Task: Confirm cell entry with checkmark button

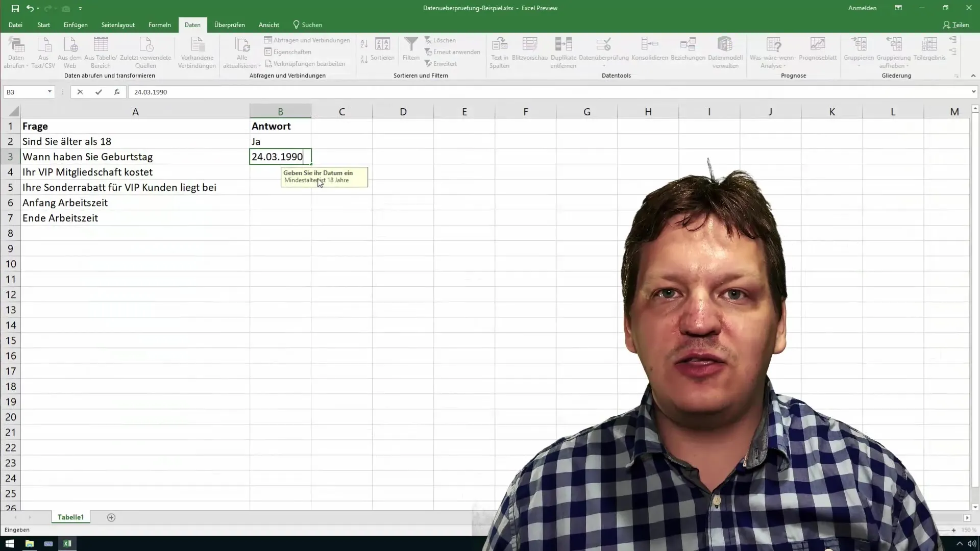Action: [99, 92]
